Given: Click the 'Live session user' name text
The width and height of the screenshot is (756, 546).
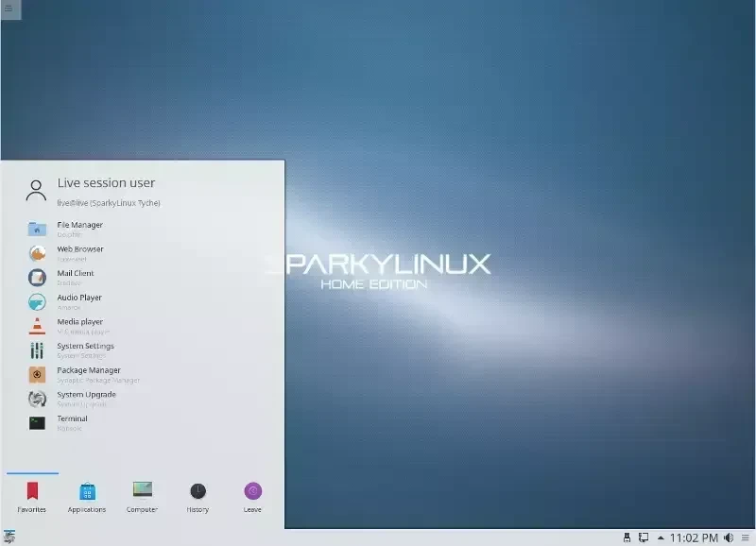Looking at the screenshot, I should coord(106,182).
